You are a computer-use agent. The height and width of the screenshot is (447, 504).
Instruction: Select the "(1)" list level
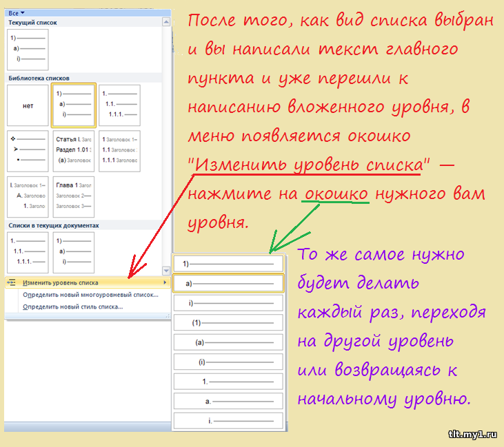228,322
